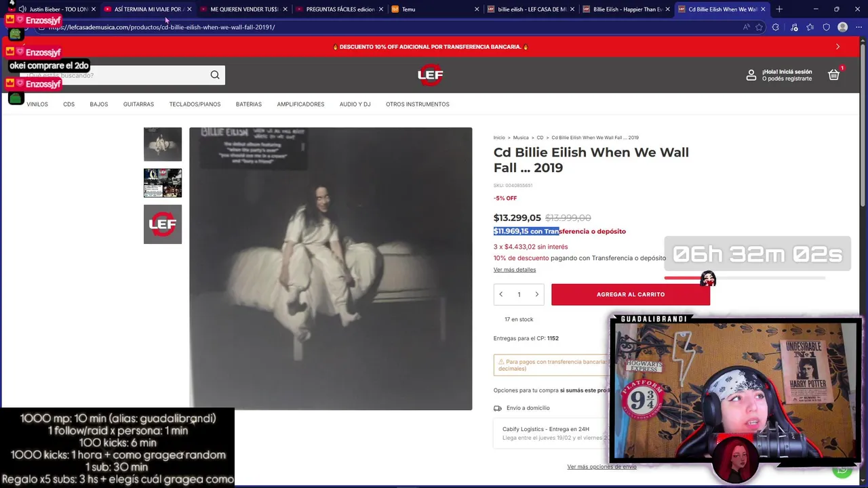868x488 pixels.
Task: Click the Musica breadcrumb link
Action: [x=521, y=138]
